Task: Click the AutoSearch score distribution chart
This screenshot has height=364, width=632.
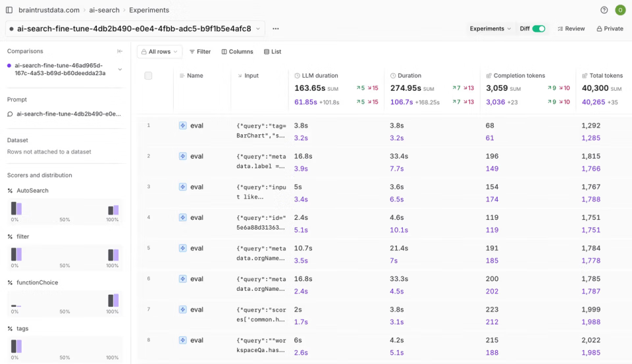Action: (x=65, y=211)
